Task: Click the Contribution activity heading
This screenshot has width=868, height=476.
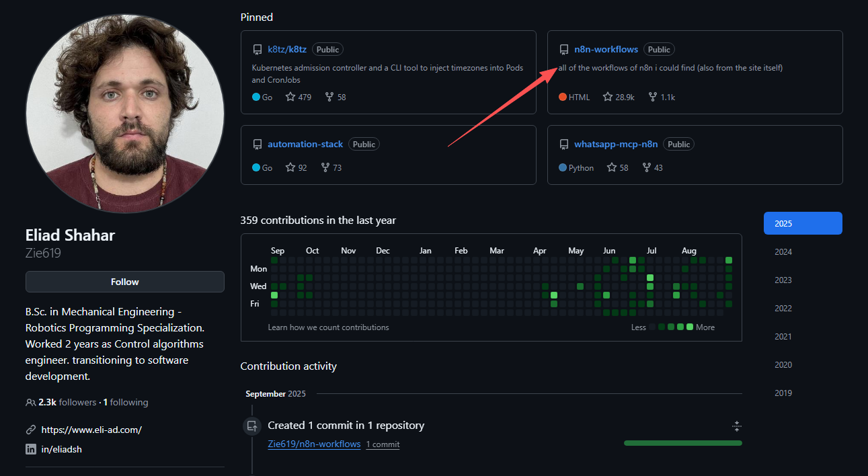Action: 288,366
